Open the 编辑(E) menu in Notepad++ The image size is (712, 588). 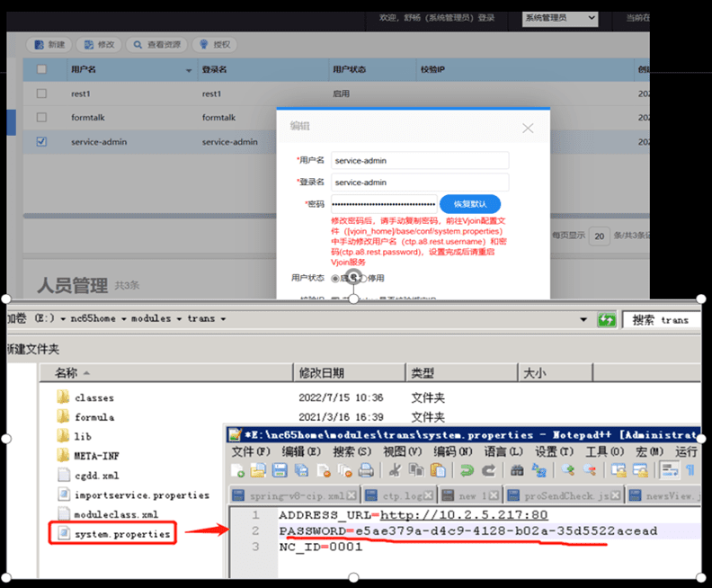(301, 451)
